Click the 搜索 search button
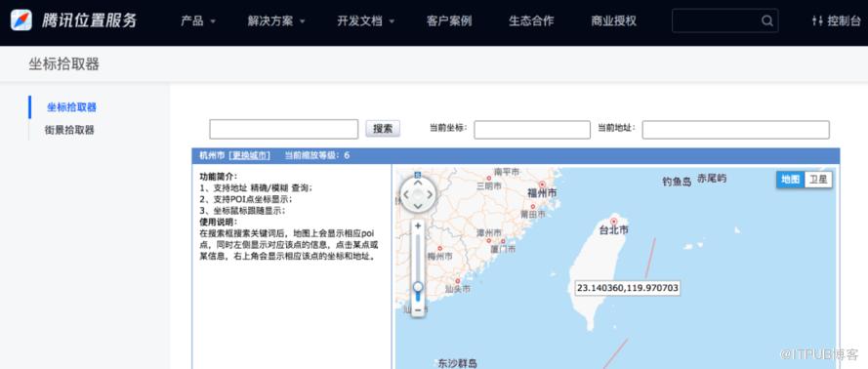 (383, 129)
